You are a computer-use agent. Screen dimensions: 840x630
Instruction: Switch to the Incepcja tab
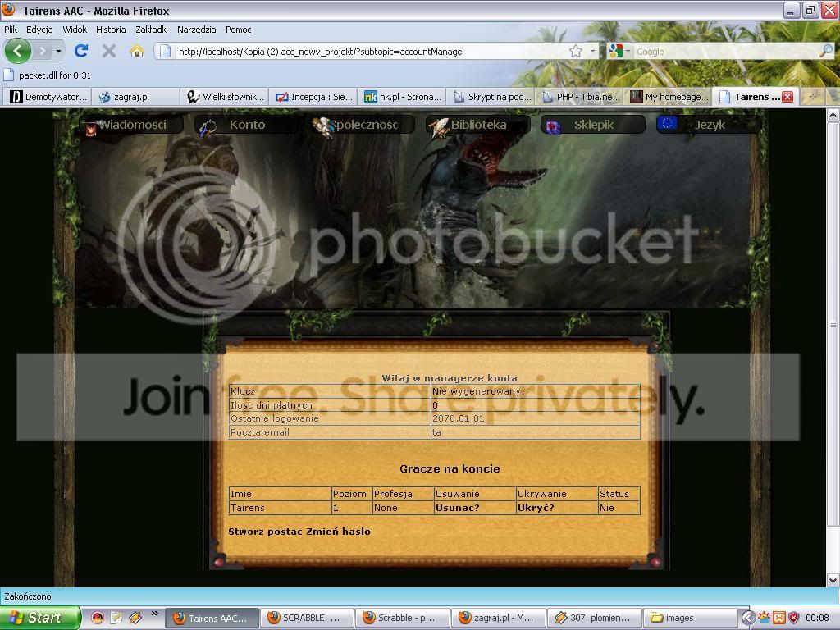pyautogui.click(x=313, y=97)
